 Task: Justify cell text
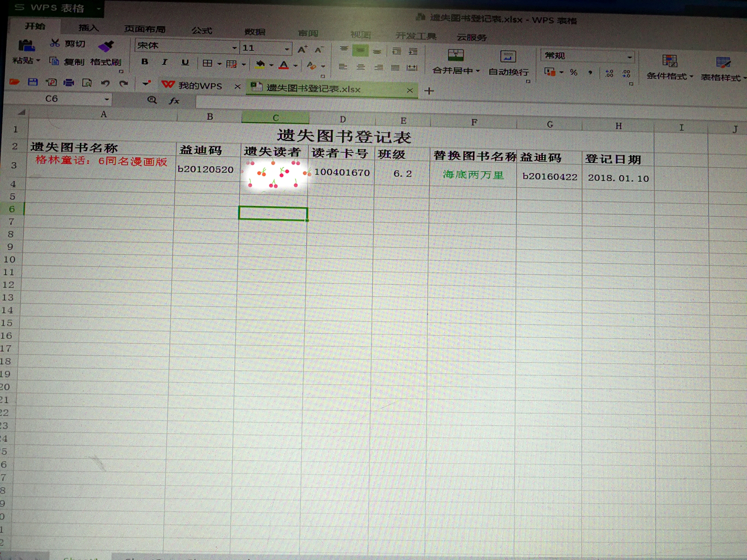[x=395, y=68]
